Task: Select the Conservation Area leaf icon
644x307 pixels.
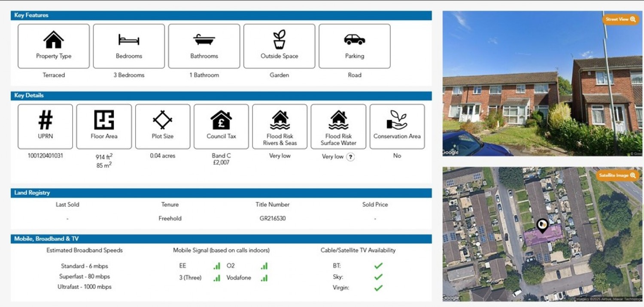Action: (x=397, y=120)
